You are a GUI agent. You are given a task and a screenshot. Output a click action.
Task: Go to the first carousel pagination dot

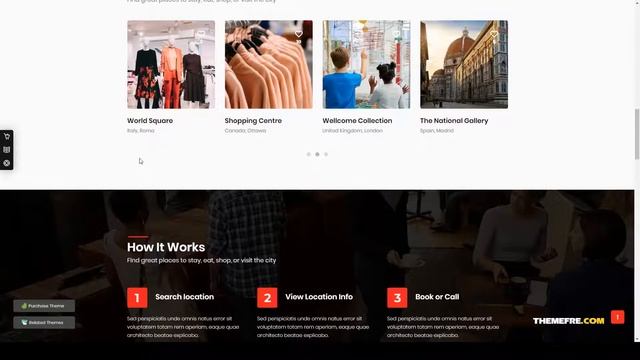pyautogui.click(x=309, y=154)
